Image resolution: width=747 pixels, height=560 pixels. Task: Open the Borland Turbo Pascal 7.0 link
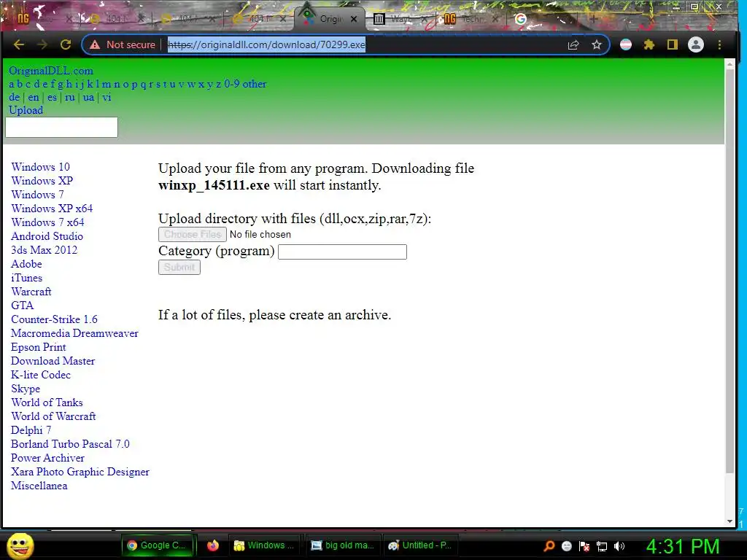[70, 444]
